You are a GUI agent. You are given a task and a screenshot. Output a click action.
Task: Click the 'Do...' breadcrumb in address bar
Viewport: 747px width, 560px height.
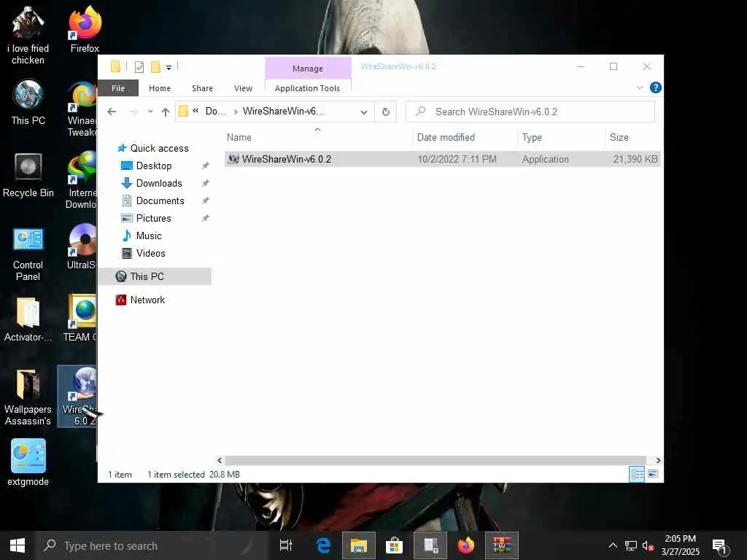215,111
